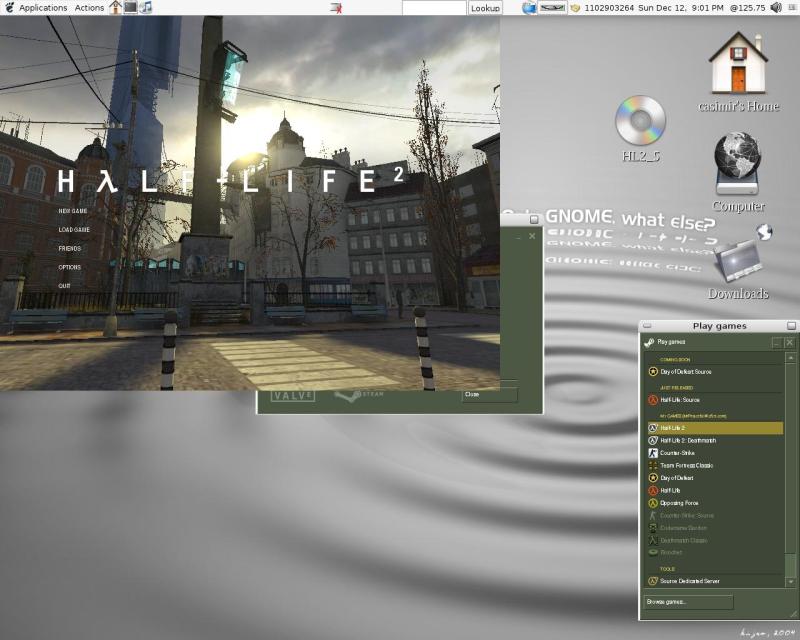Screen dimensions: 800x640
Task: Open casimir's Home desktop icon
Action: click(x=738, y=71)
